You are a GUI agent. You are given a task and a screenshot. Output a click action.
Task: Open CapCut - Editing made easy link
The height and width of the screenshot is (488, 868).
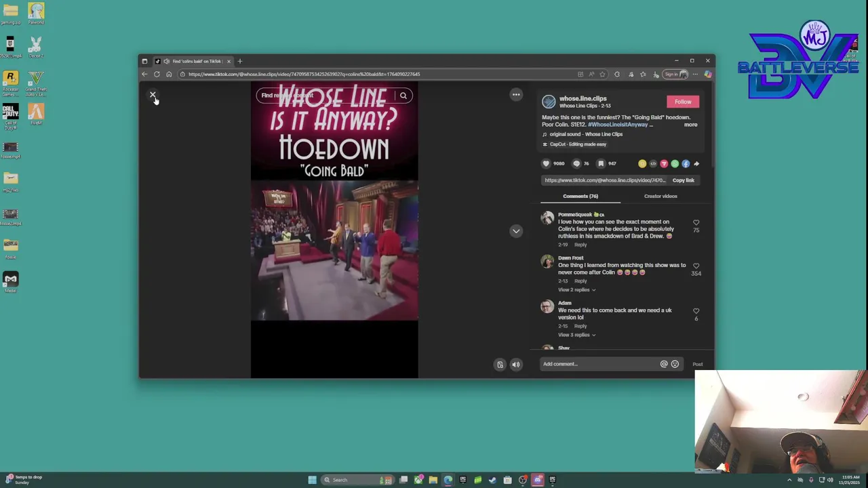(578, 144)
